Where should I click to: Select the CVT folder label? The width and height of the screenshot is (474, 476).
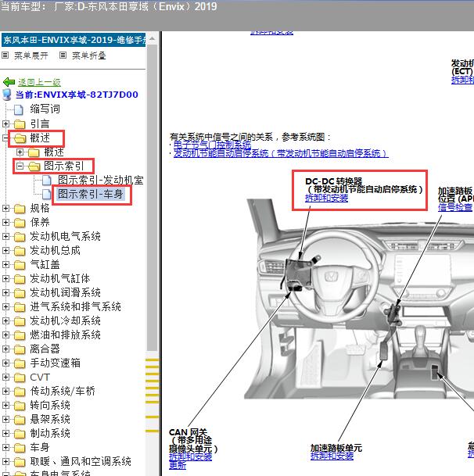click(40, 378)
